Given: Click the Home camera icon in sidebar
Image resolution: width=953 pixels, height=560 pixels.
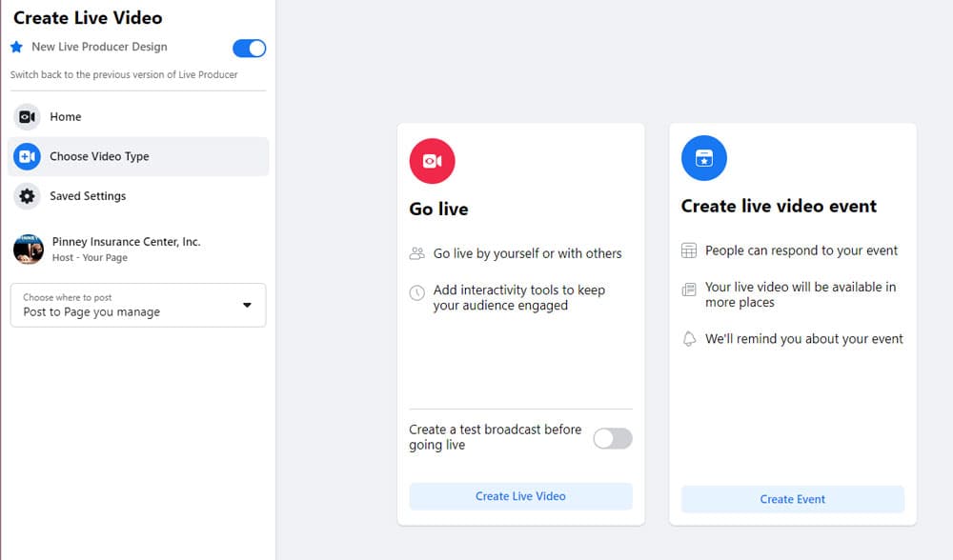Looking at the screenshot, I should click(27, 116).
